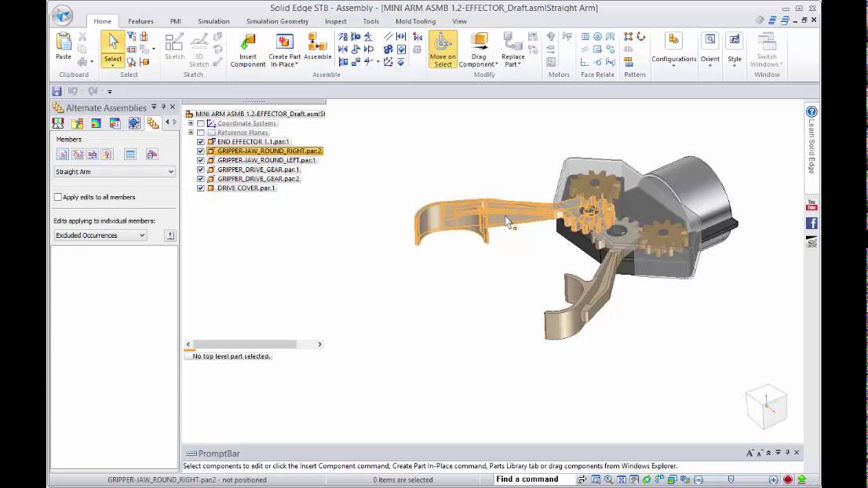Toggle Reference Planes checkbox

tap(200, 133)
